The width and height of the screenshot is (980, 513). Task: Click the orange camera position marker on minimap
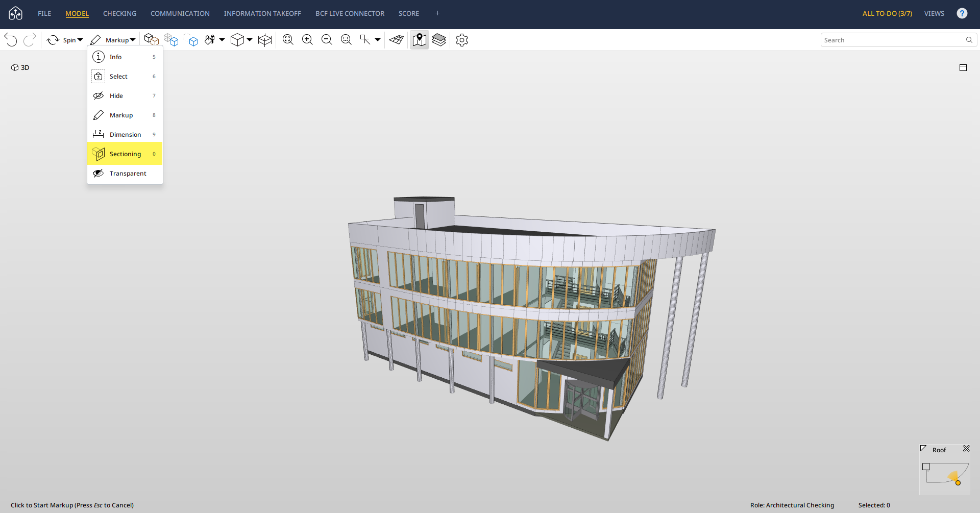coord(958,483)
